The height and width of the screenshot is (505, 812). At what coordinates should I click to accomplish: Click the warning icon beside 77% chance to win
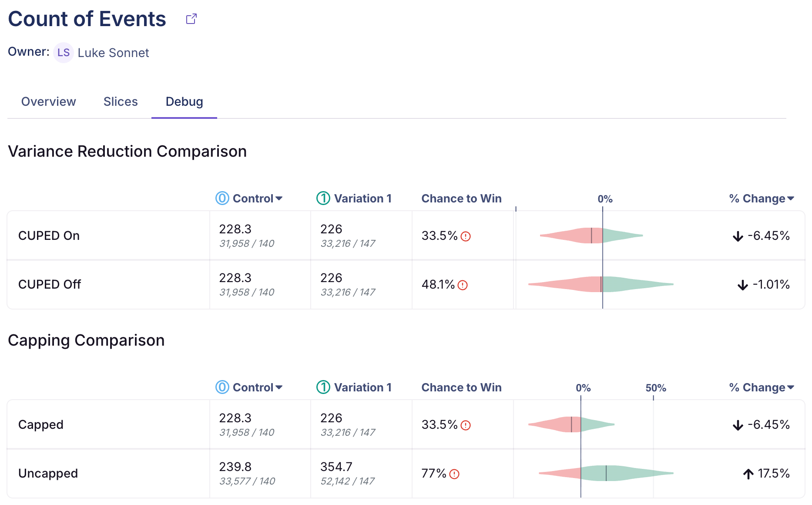(454, 474)
